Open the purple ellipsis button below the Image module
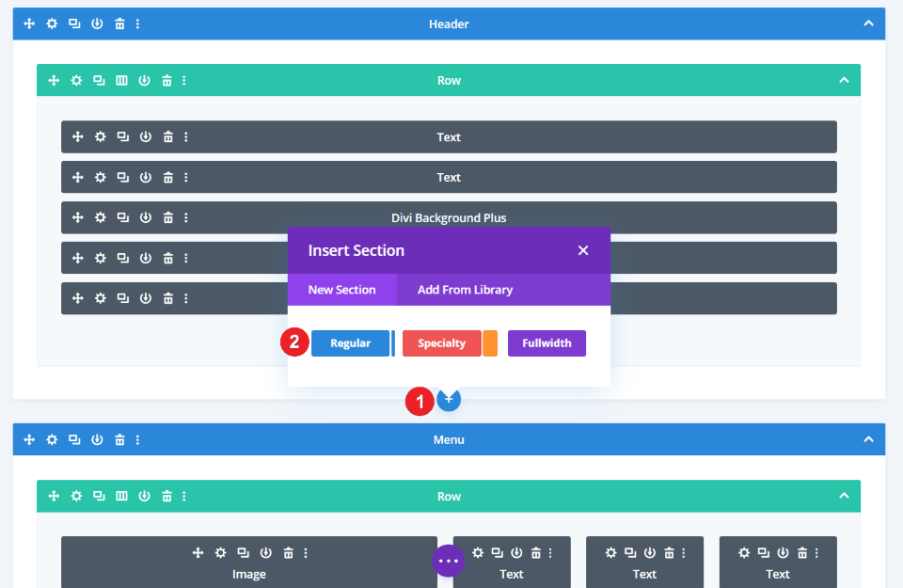This screenshot has height=588, width=903. tap(449, 560)
